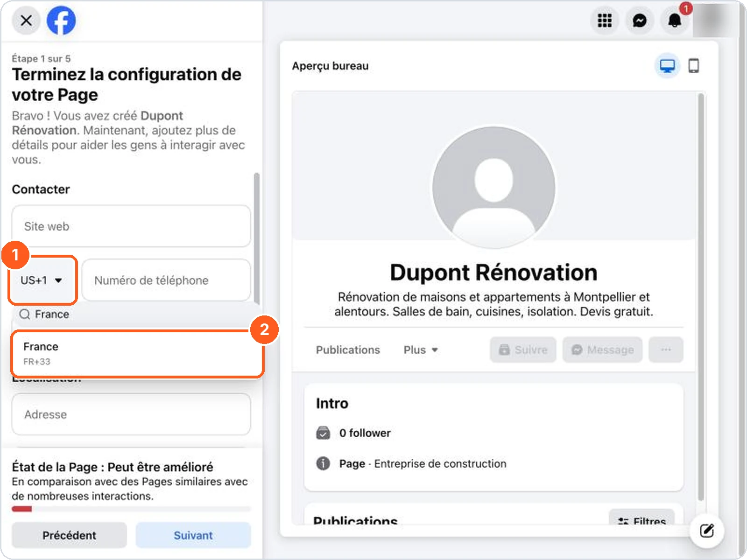Open the three-dots more options button
The width and height of the screenshot is (747, 560).
pyautogui.click(x=666, y=350)
